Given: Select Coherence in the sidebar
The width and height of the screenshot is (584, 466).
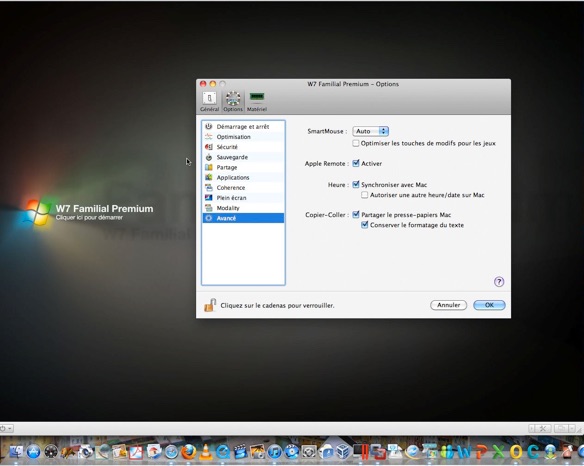Looking at the screenshot, I should (x=243, y=187).
